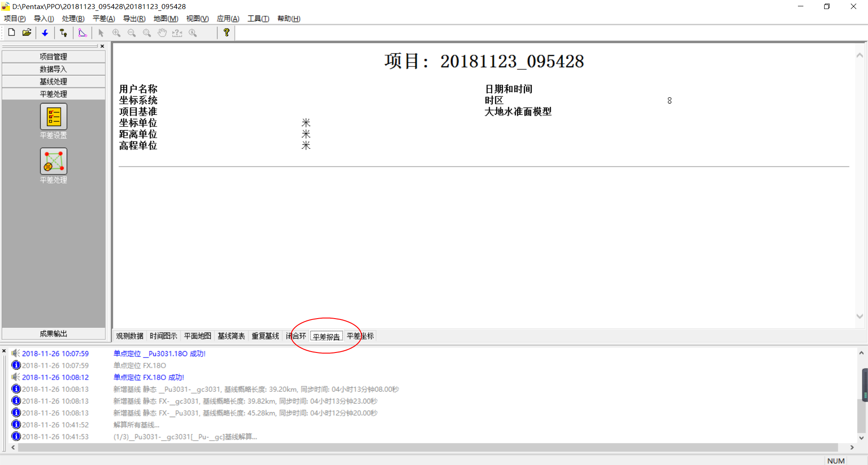Switch to the 平面地图 tab
The width and height of the screenshot is (868, 465).
point(198,336)
